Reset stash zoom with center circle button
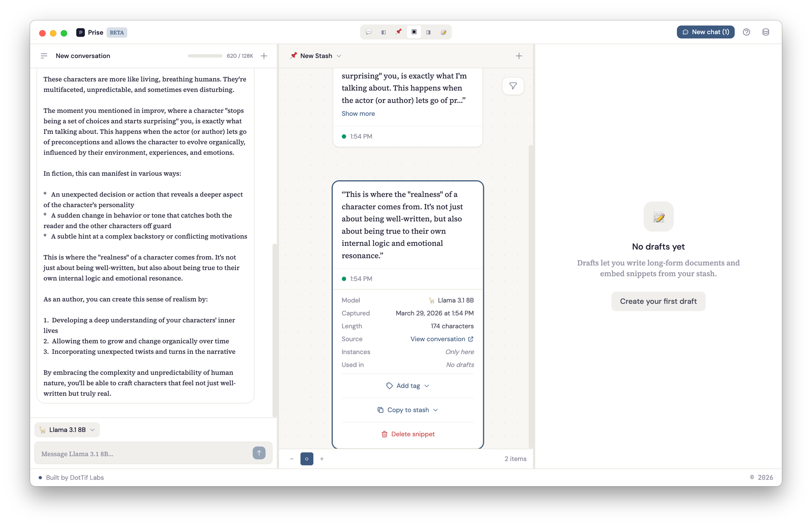The image size is (812, 526). click(307, 459)
